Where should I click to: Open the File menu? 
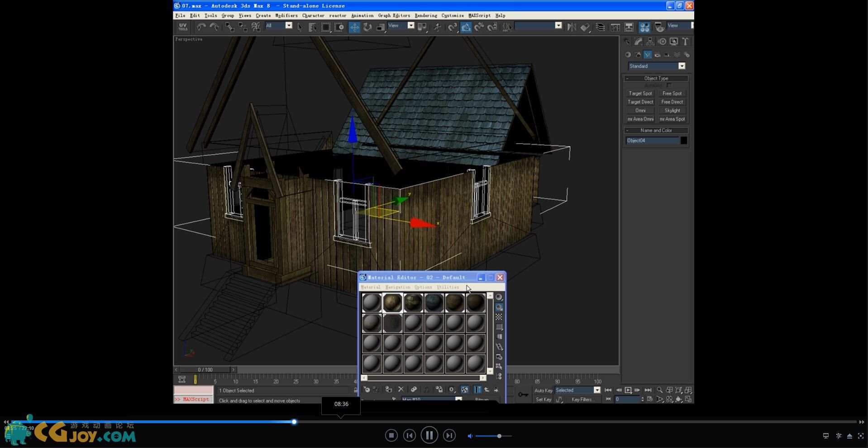click(x=180, y=15)
